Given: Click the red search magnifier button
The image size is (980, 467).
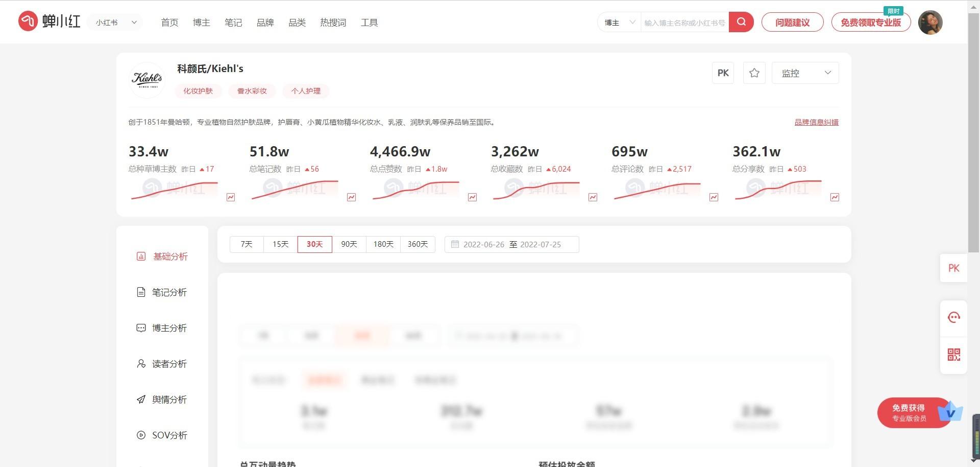Looking at the screenshot, I should point(741,22).
